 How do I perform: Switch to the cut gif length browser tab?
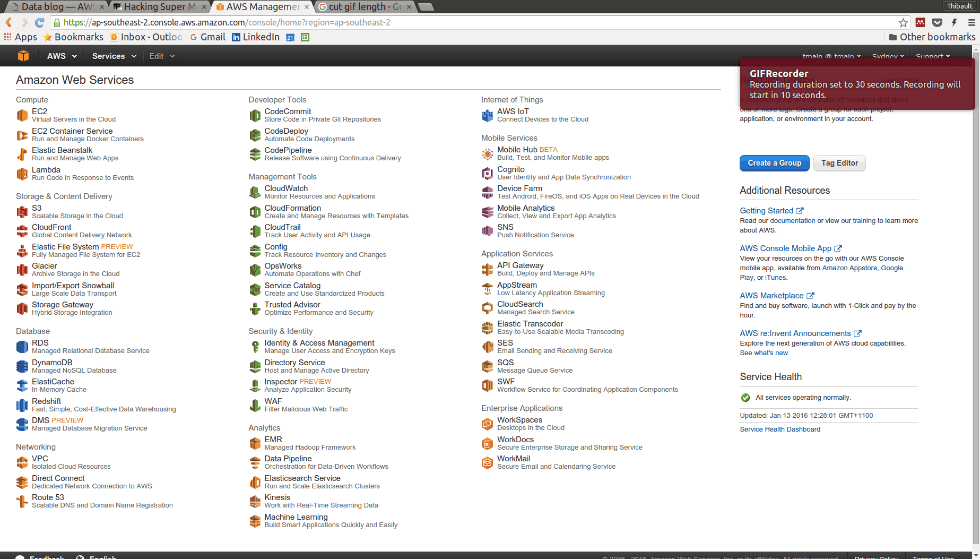click(x=365, y=6)
